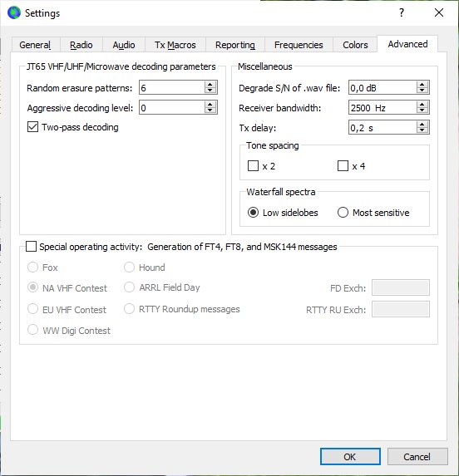Click the Receiver bandwidth value field
The width and height of the screenshot is (459, 476).
pos(382,108)
